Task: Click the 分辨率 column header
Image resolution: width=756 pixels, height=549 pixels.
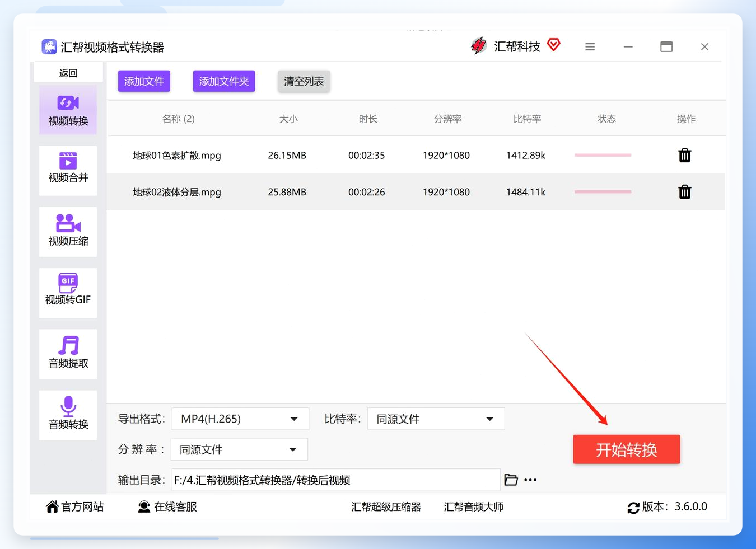Action: coord(447,119)
